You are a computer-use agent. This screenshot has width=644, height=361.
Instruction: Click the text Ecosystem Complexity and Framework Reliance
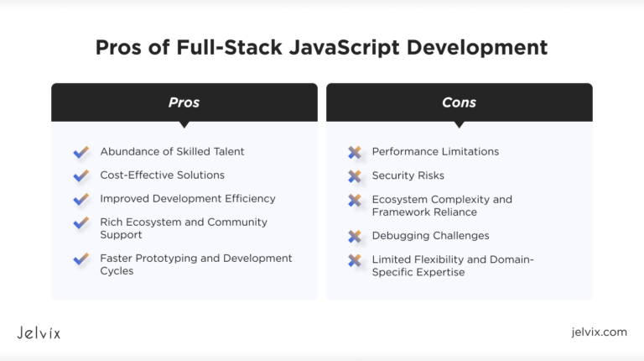coord(442,206)
